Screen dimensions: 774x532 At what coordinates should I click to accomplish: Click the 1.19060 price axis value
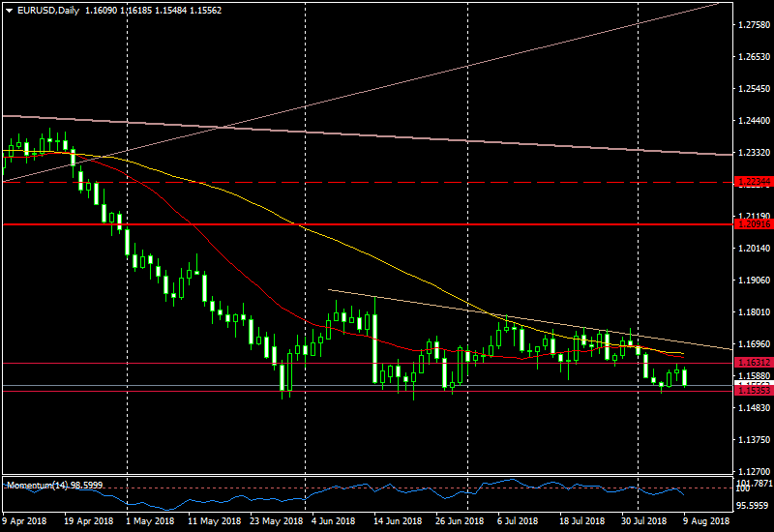point(753,281)
